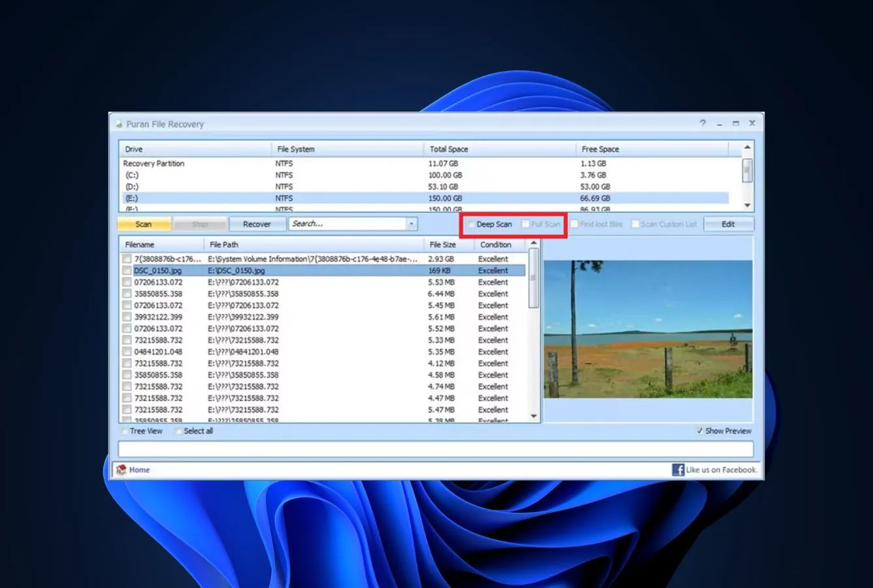Click the 4.12 MB file size cell

pos(441,363)
